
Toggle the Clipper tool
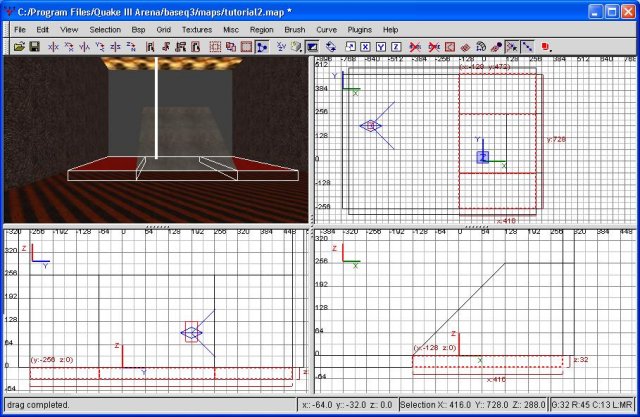point(262,47)
